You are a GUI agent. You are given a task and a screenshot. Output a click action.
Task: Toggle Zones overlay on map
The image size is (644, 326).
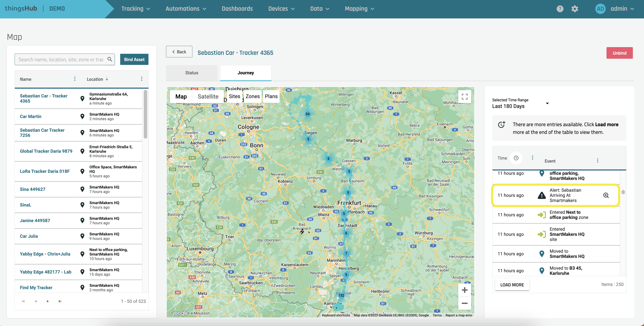252,97
